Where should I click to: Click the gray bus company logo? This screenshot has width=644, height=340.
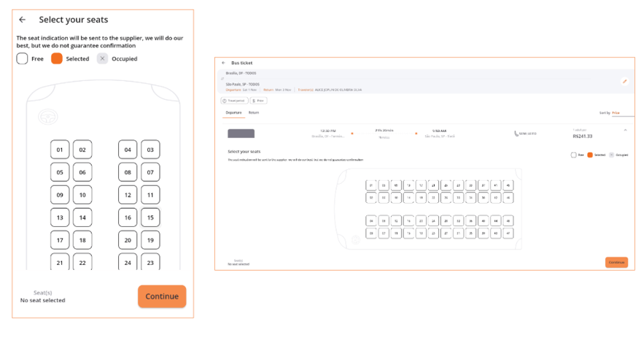pyautogui.click(x=241, y=134)
